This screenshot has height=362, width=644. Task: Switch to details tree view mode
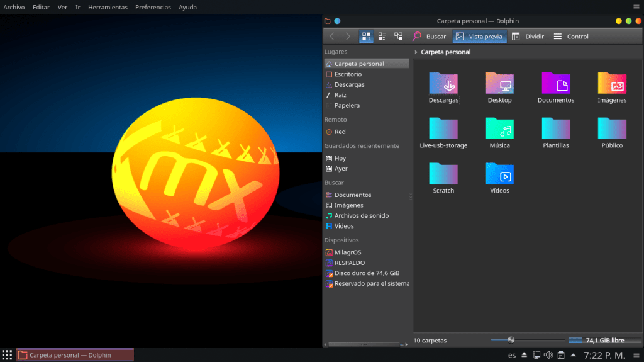point(398,37)
